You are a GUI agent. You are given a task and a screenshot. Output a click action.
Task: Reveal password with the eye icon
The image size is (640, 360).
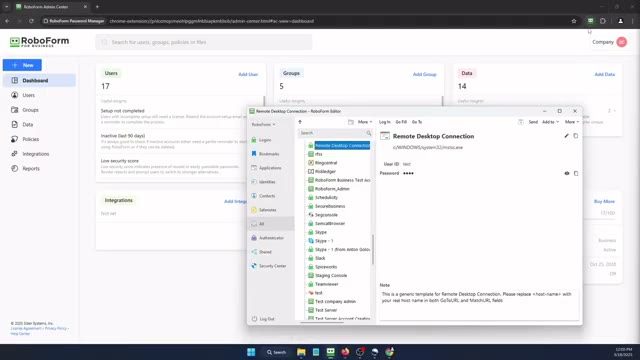567,173
